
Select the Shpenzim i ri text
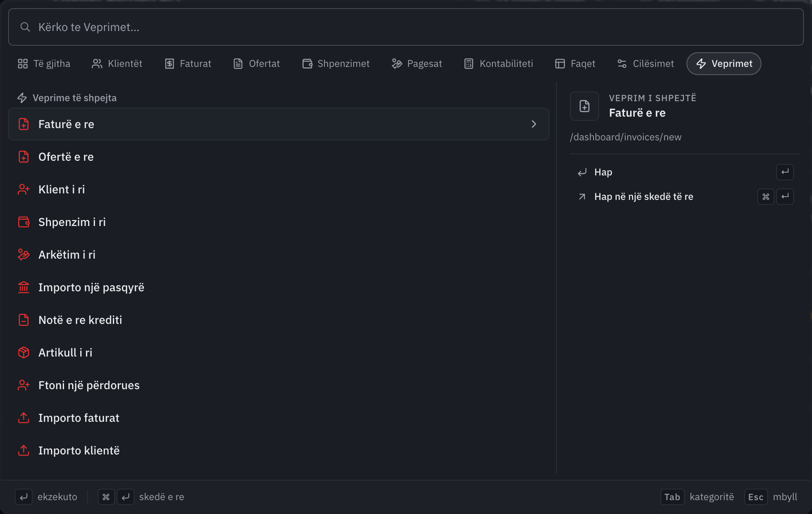pyautogui.click(x=72, y=222)
